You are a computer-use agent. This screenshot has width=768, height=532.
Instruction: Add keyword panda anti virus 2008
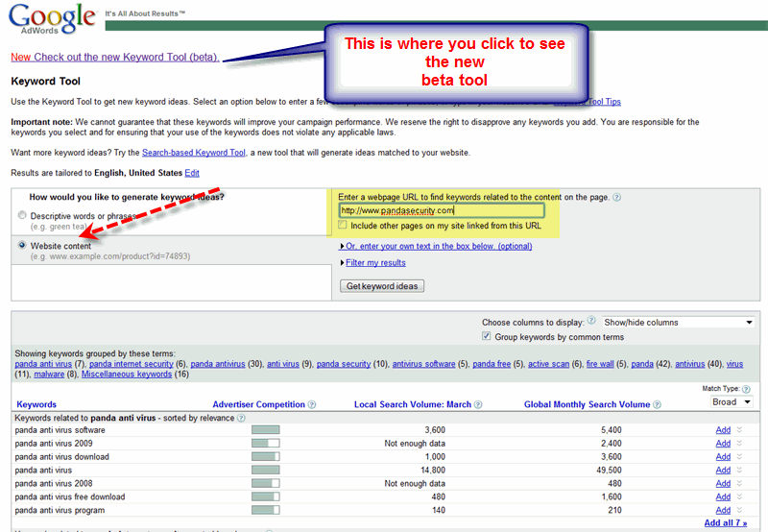click(723, 483)
